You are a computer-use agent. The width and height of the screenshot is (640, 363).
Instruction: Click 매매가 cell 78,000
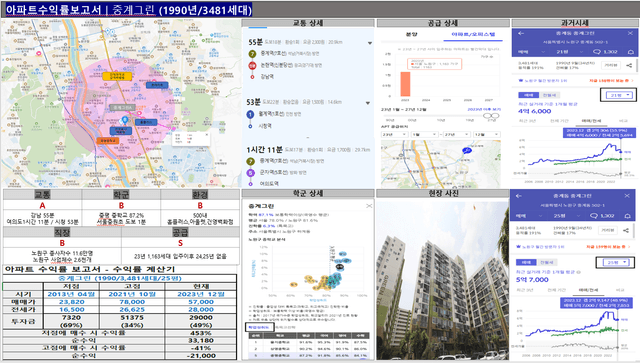click(132, 302)
